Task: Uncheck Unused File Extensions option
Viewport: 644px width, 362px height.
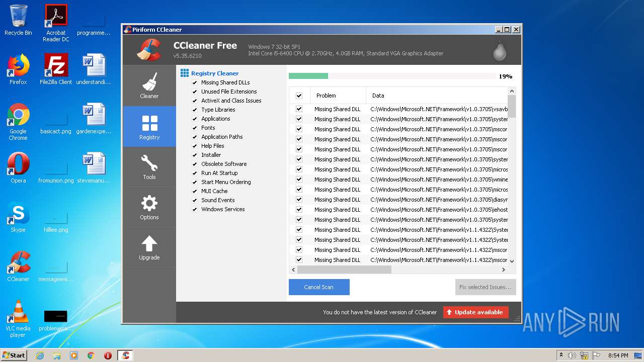Action: [194, 92]
